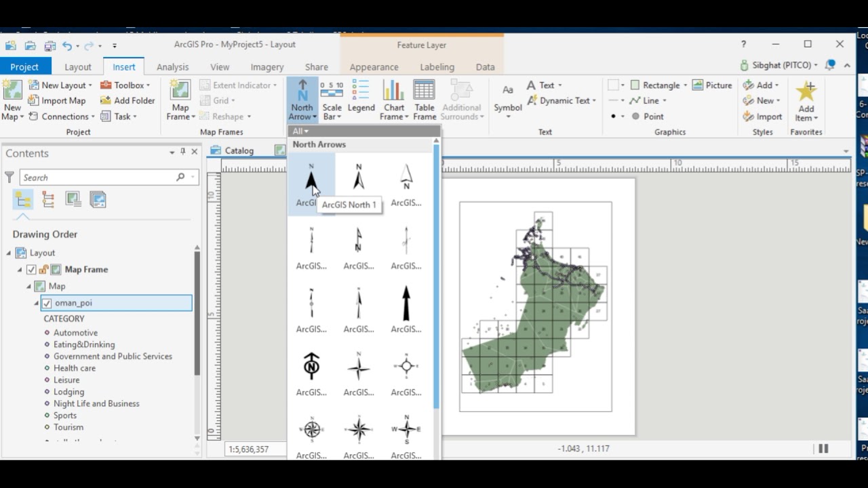868x488 pixels.
Task: Click the Save project icon in quick access
Action: point(50,45)
